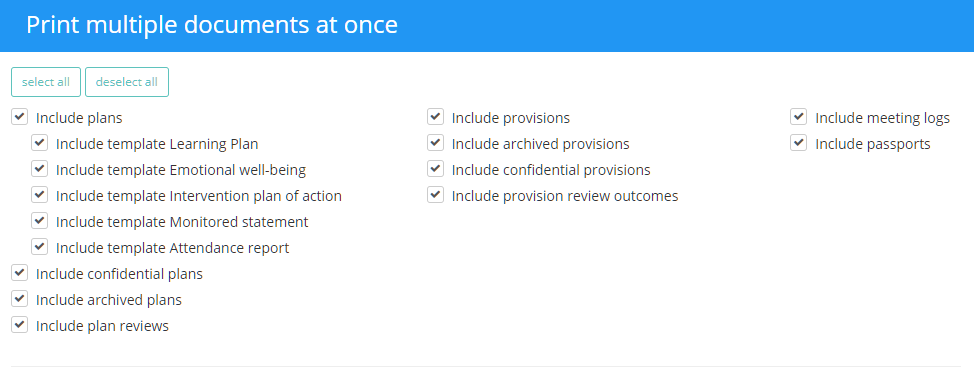The image size is (974, 373).
Task: Toggle Include template Intervention plan of action
Action: 40,195
